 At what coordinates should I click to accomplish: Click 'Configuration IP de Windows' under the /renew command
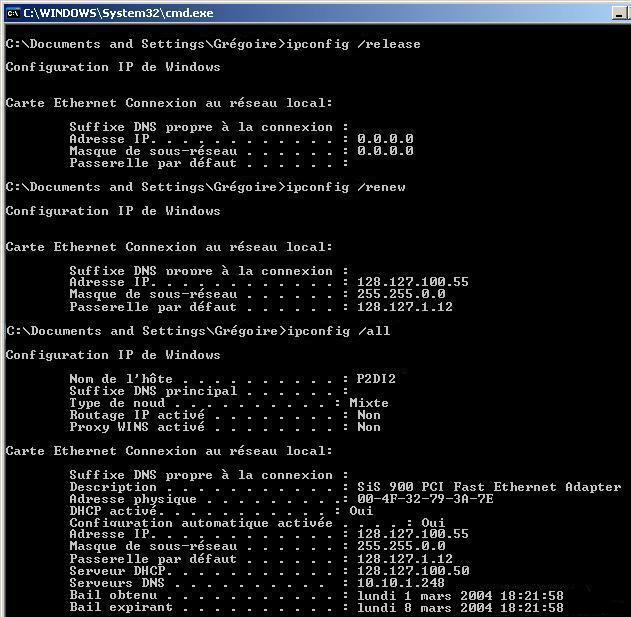click(x=113, y=211)
